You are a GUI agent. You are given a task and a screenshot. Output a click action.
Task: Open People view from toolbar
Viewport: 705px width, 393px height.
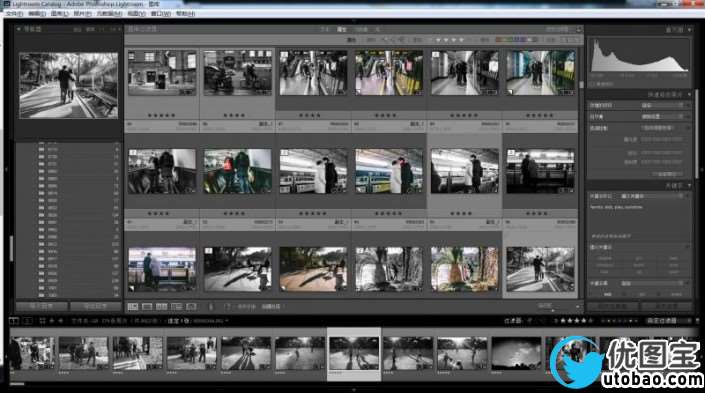pyautogui.click(x=191, y=307)
